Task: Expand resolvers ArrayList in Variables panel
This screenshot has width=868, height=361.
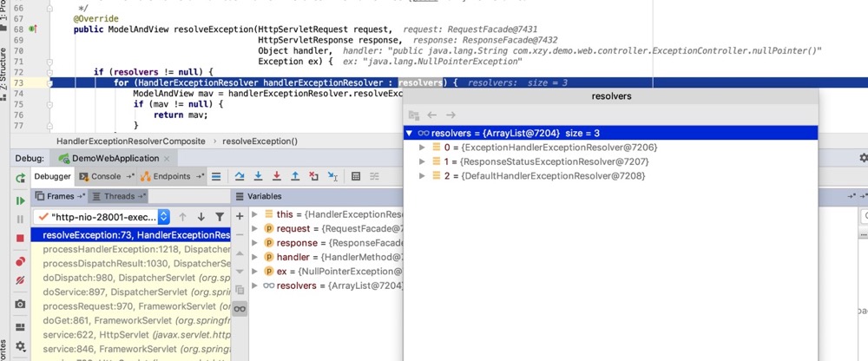Action: (254, 286)
